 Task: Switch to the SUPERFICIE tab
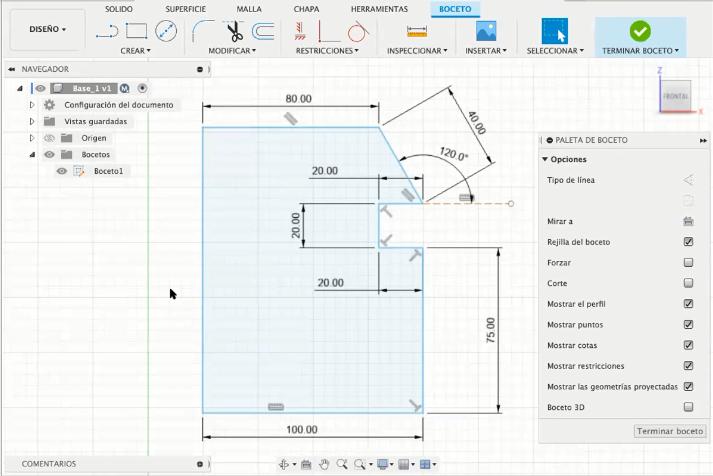(186, 9)
